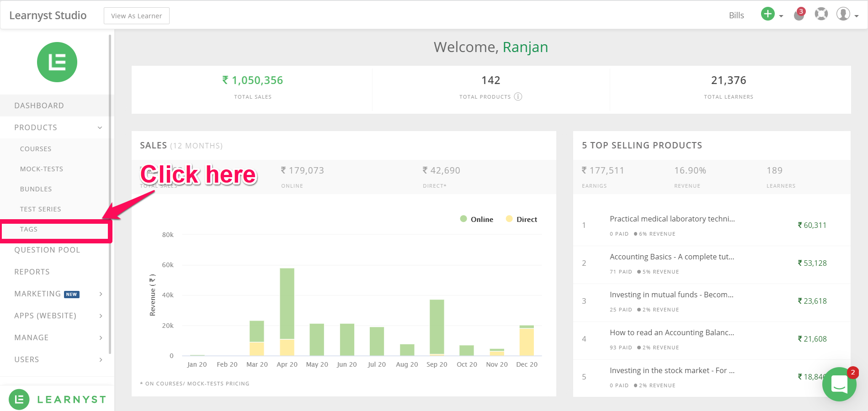This screenshot has height=411, width=868.
Task: Click the ₹ 42,690 direct sales value
Action: click(x=441, y=170)
